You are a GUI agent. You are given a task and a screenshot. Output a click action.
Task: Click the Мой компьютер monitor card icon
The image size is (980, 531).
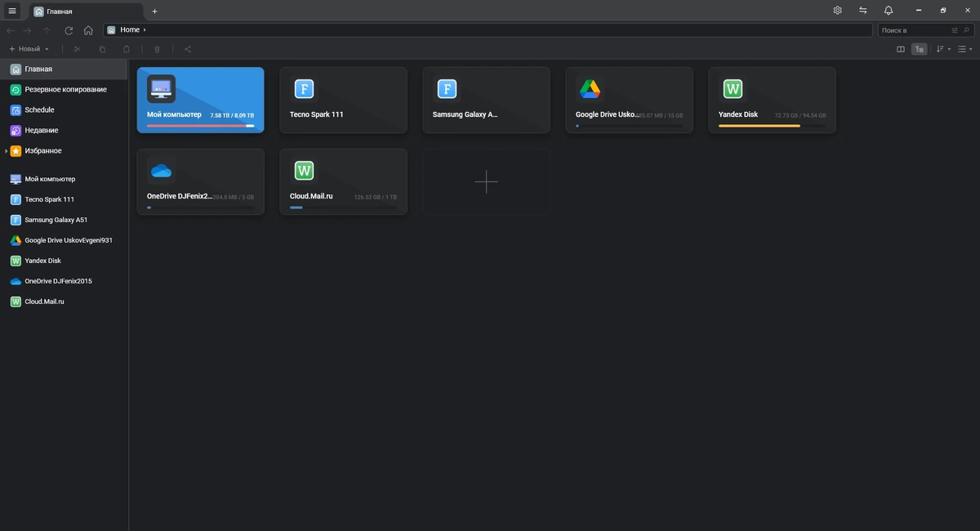click(161, 89)
